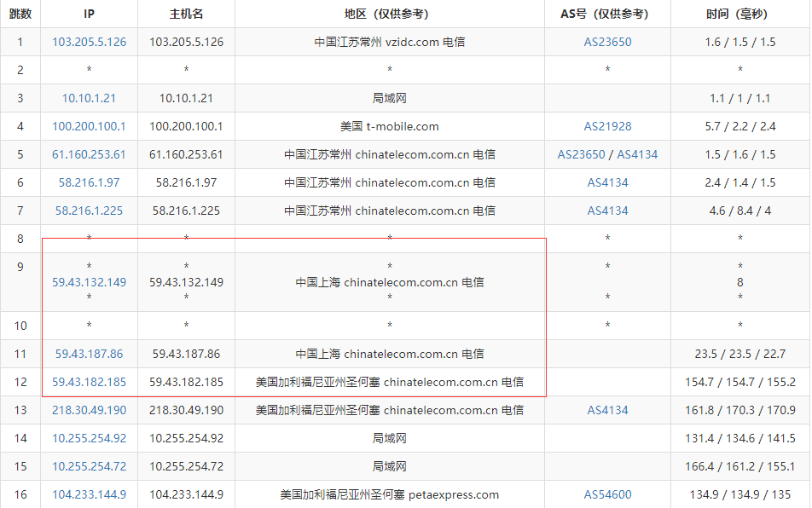The width and height of the screenshot is (812, 508).
Task: Open IP link 10.255.254.72
Action: coord(89,466)
